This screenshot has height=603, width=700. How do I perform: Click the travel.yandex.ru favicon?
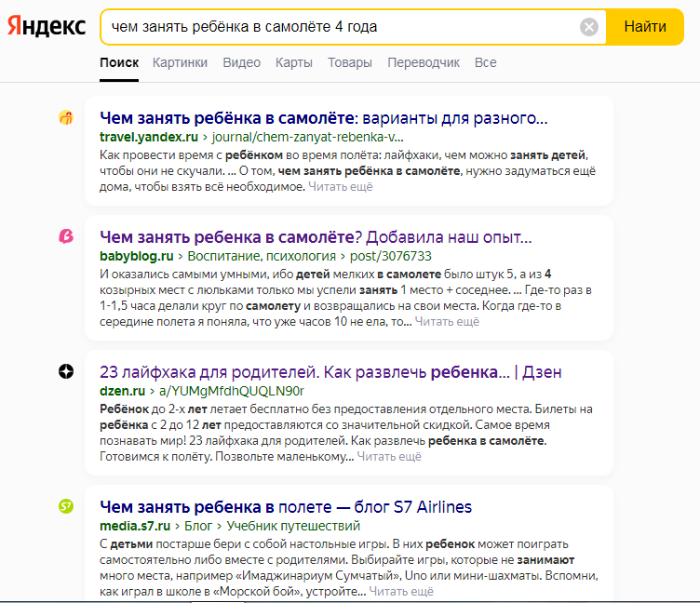click(x=66, y=118)
